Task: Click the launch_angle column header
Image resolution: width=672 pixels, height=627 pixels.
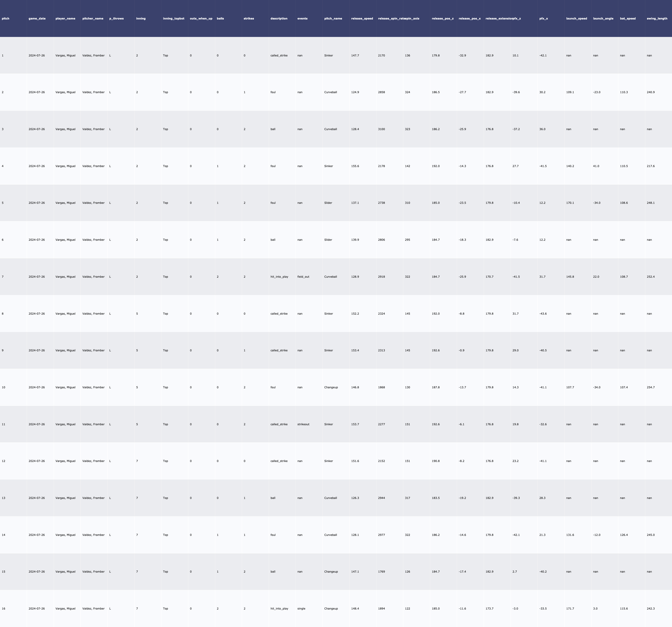Action: [x=603, y=19]
